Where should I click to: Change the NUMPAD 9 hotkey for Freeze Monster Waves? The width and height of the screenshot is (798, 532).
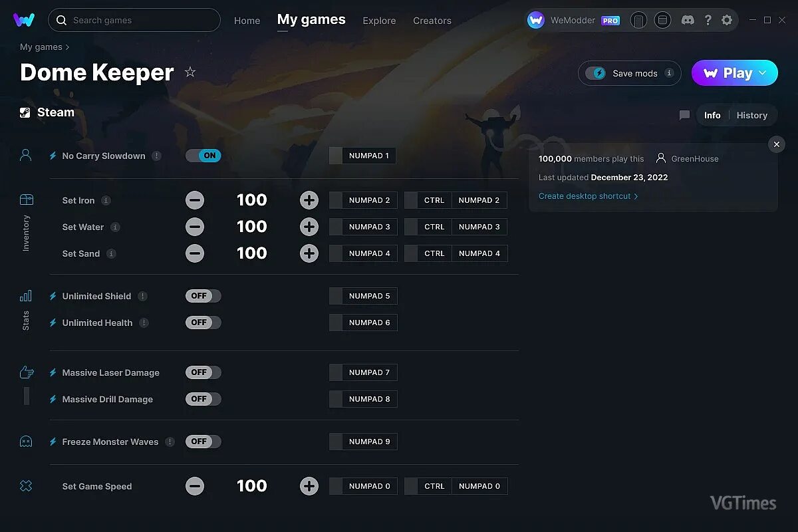click(363, 442)
